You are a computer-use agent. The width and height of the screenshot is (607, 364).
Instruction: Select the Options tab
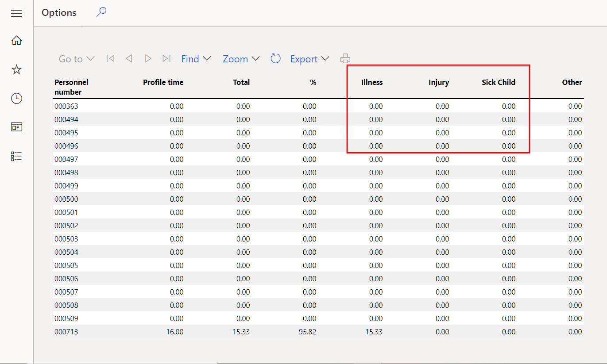[59, 12]
